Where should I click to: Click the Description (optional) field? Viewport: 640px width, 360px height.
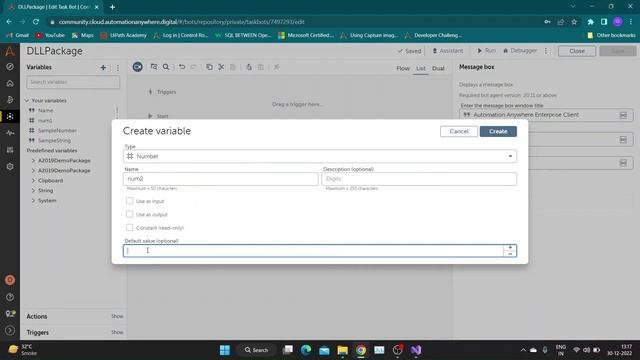(419, 179)
